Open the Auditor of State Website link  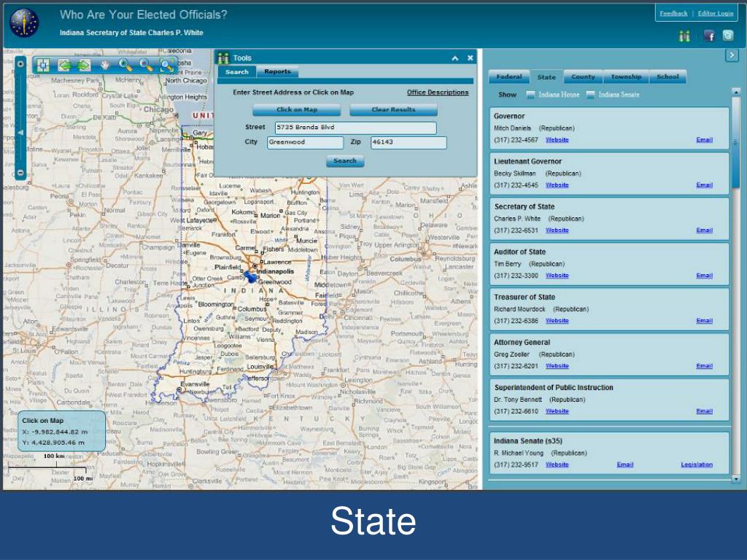pos(557,276)
